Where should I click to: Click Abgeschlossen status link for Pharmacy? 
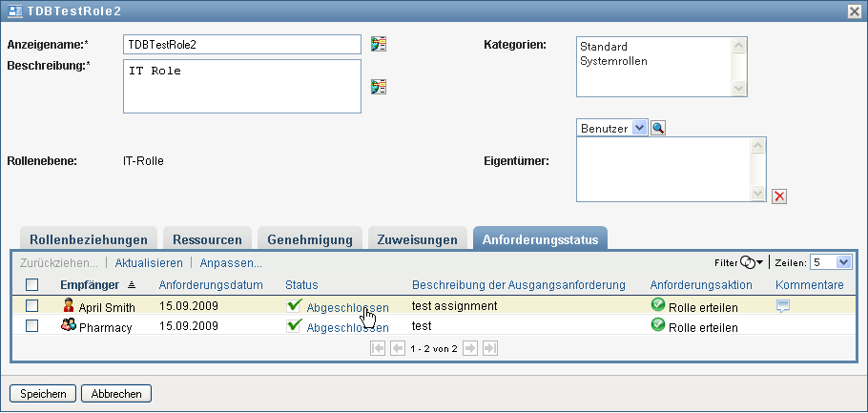(x=347, y=327)
